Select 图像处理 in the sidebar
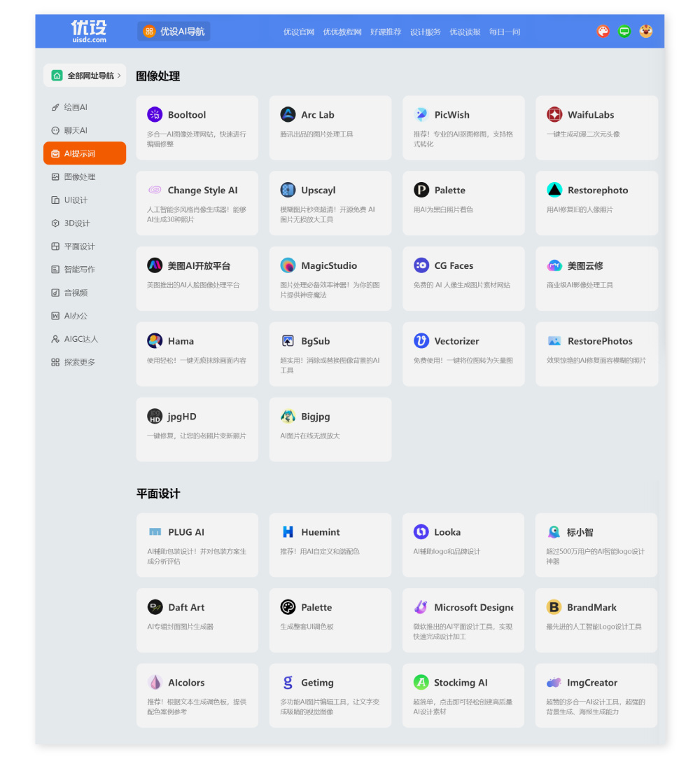This screenshot has width=700, height=757. pyautogui.click(x=85, y=176)
